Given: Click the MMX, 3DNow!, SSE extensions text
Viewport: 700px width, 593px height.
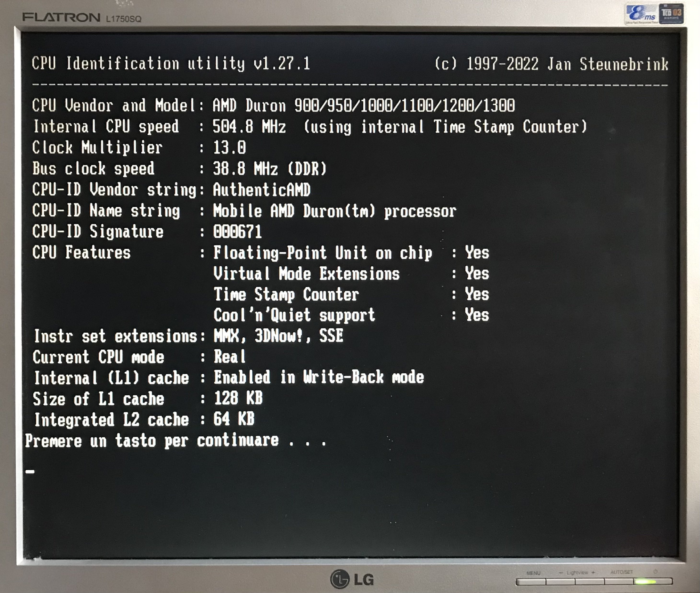Looking at the screenshot, I should (x=278, y=336).
